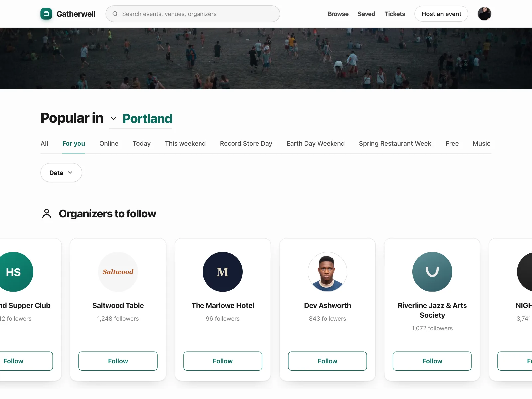Click the Organizers to follow person icon

tap(47, 214)
